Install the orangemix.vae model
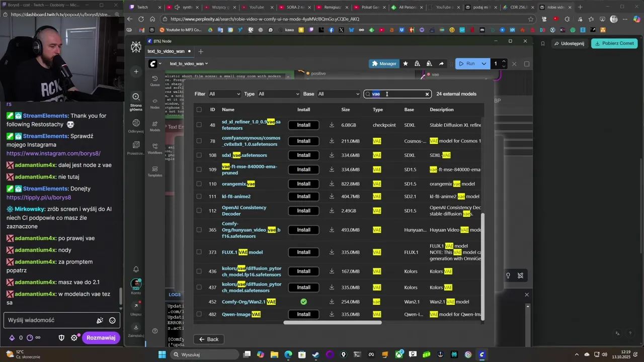Screen dimensions: 644x362 [303, 184]
